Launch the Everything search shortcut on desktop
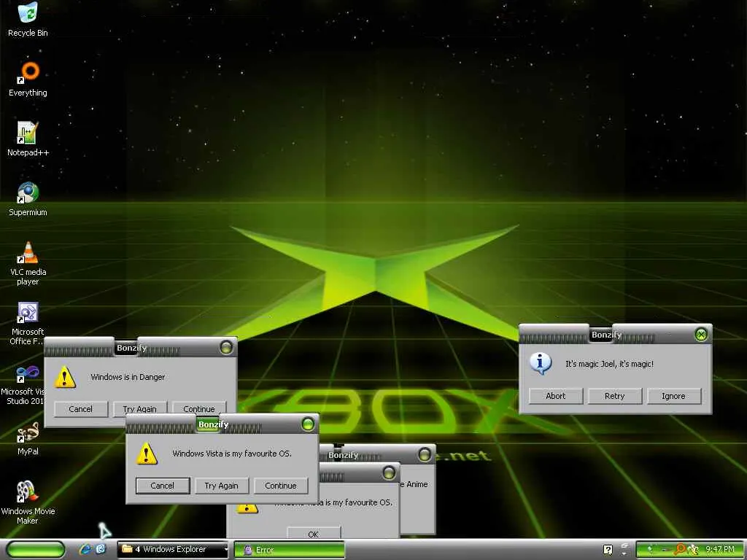The width and height of the screenshot is (747, 560). (28, 79)
